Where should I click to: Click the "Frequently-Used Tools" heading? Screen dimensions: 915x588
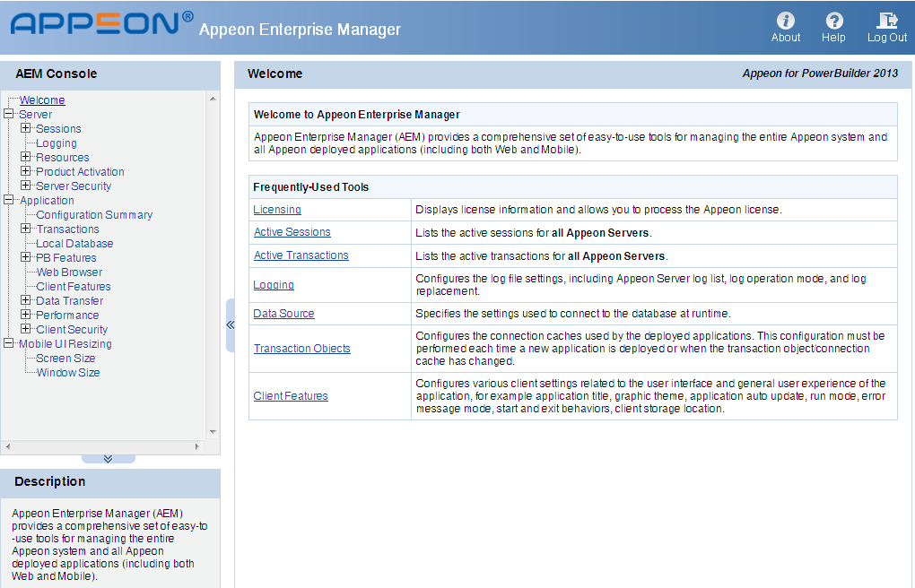310,187
